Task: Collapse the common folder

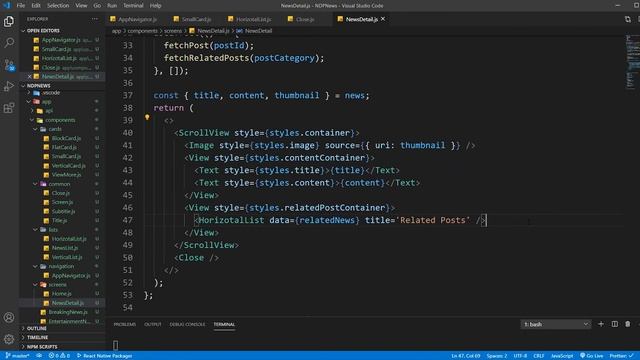Action: pos(59,184)
